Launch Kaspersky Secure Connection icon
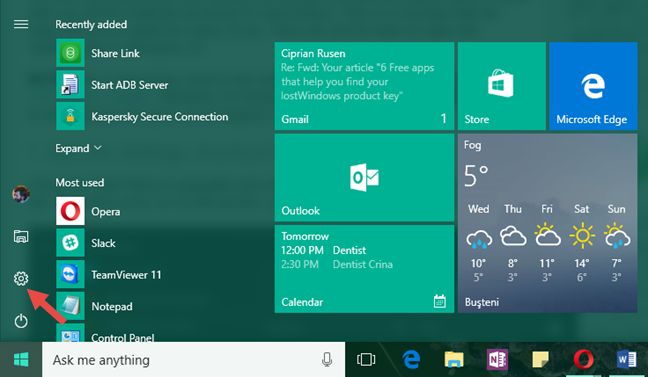Viewport: 648px width, 377px height. click(x=70, y=116)
